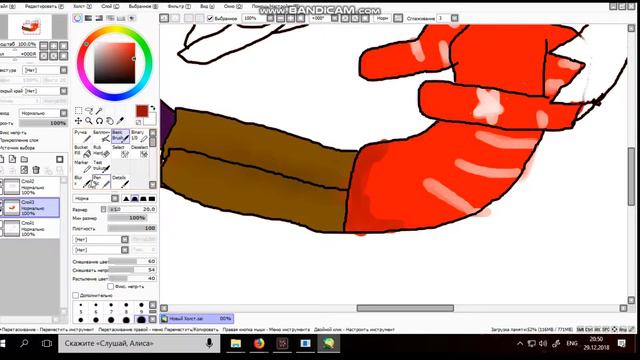Screen dimensions: 640x360
Task: Select the lasso tool
Action: coord(89,111)
